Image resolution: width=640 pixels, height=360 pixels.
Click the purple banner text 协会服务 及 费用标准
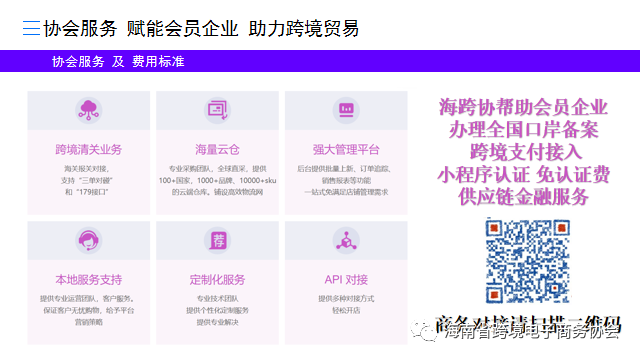(118, 62)
